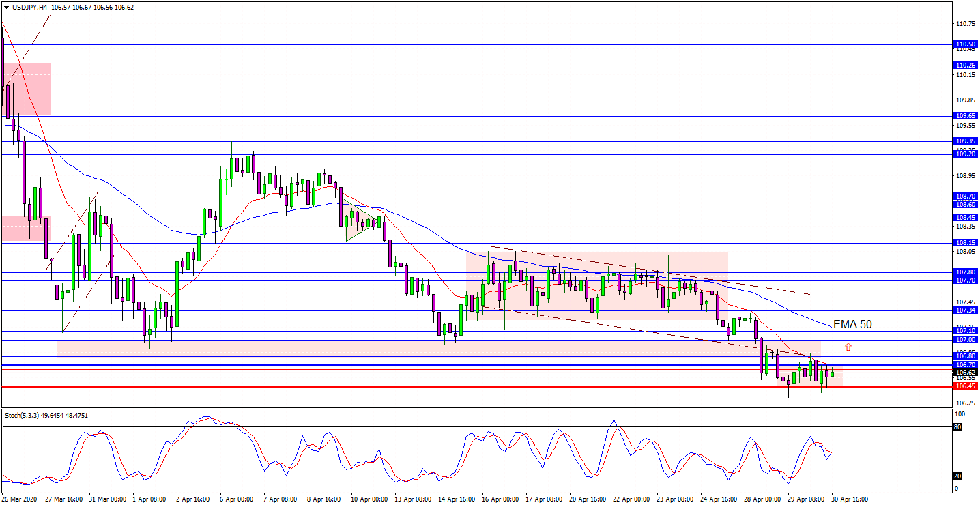Viewport: 980px width, 507px height.
Task: Click the 26 Mar 2020 date label
Action: [20, 499]
